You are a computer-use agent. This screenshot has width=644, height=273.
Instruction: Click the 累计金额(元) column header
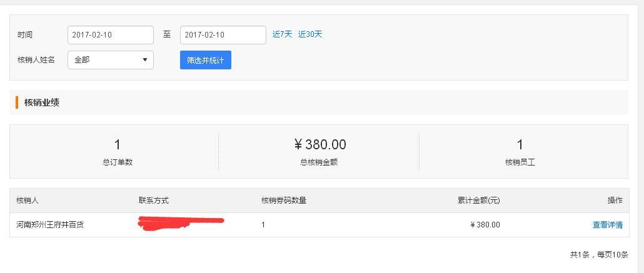pos(479,201)
